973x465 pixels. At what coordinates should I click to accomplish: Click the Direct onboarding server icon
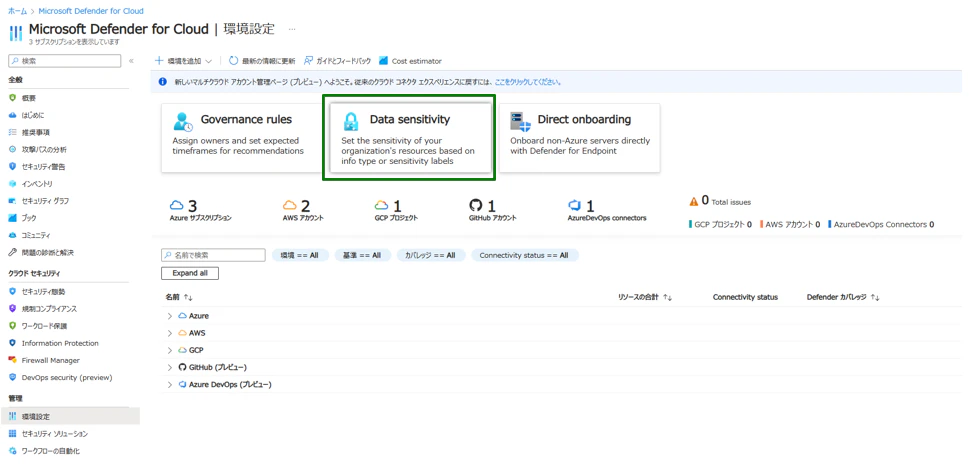click(520, 122)
